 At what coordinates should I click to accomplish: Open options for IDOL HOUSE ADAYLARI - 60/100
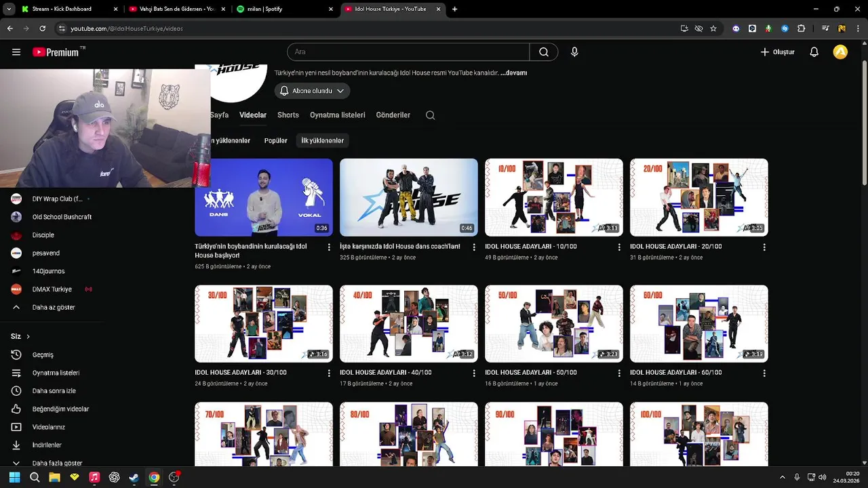(x=764, y=373)
